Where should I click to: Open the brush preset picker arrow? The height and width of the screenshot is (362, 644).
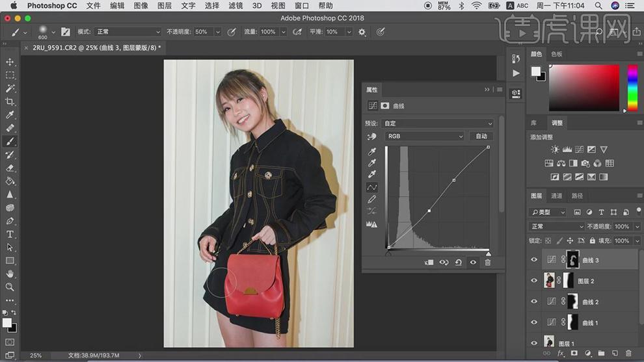coord(53,32)
